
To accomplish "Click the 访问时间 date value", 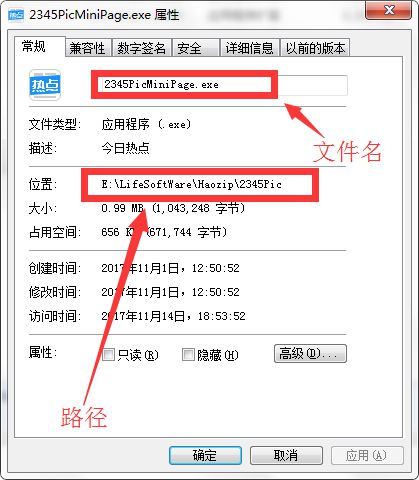I will 173,316.
